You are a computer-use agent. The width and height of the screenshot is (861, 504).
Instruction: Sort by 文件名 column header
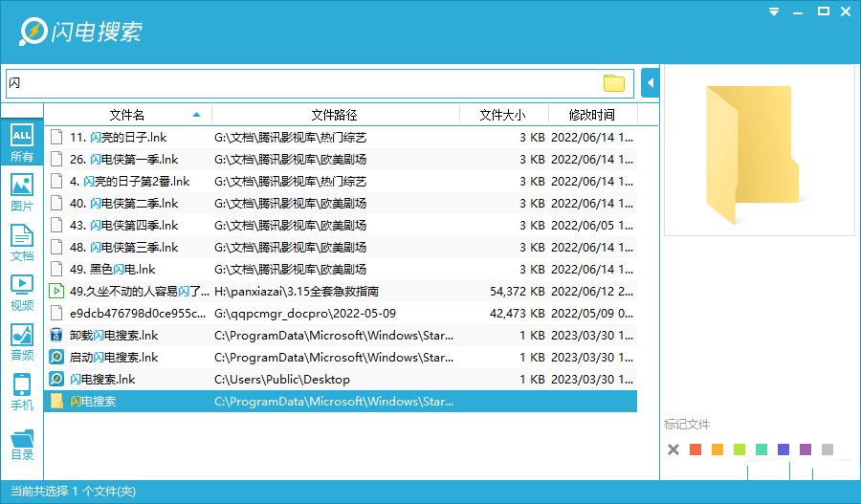click(127, 115)
